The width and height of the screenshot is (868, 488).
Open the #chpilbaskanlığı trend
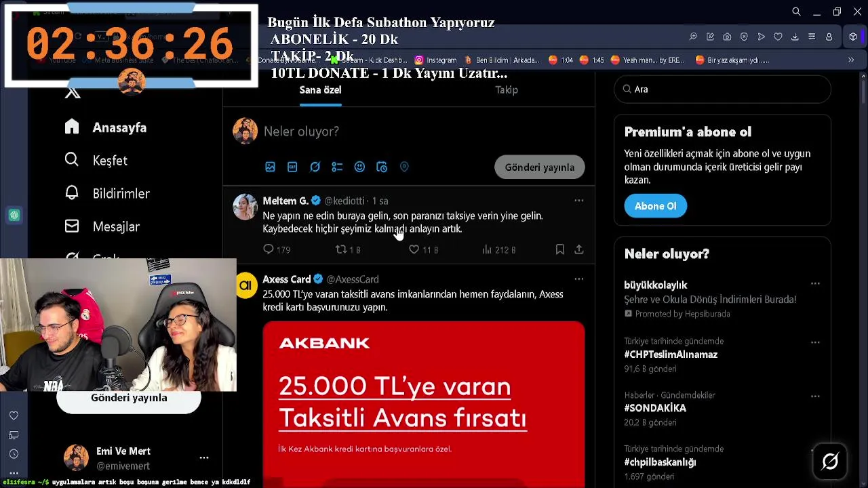pos(660,462)
